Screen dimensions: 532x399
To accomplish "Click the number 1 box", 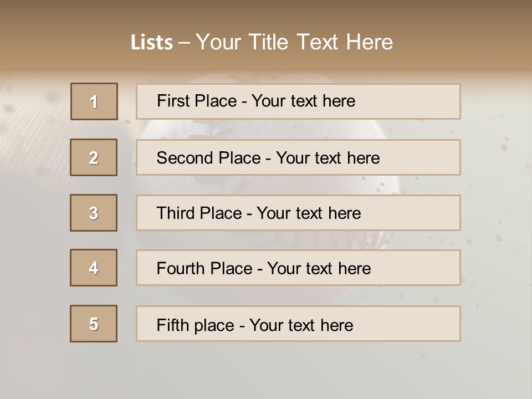I will (94, 101).
